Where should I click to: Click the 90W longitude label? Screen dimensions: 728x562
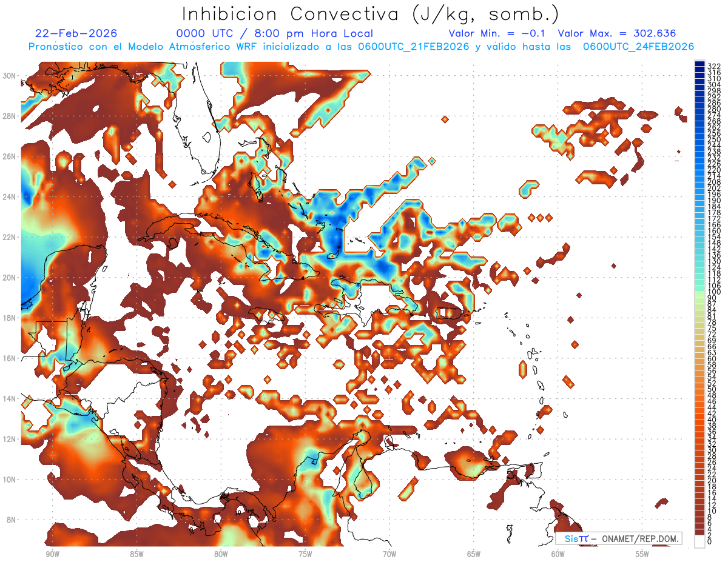(x=52, y=554)
